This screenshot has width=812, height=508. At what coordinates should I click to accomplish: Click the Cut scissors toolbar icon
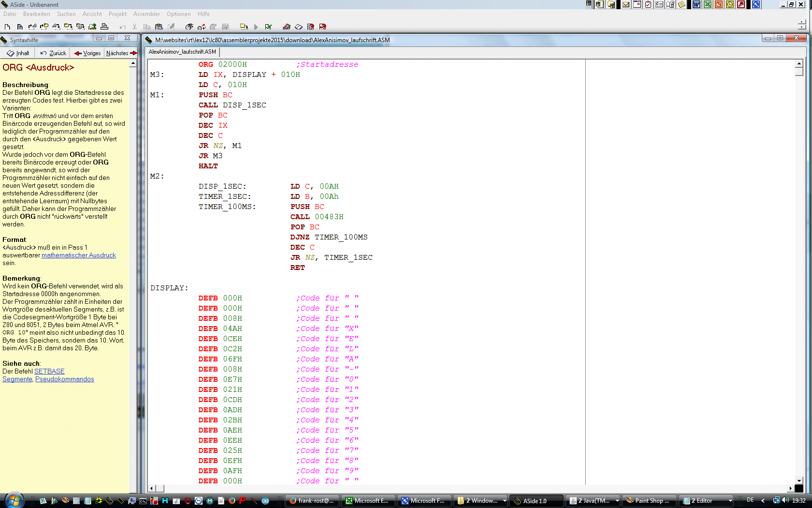click(x=135, y=27)
